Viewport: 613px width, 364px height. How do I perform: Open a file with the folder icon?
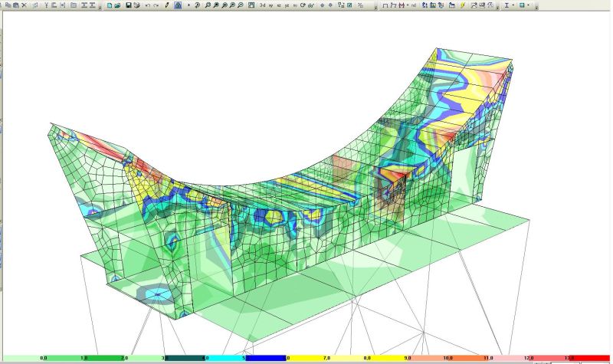(118, 5)
